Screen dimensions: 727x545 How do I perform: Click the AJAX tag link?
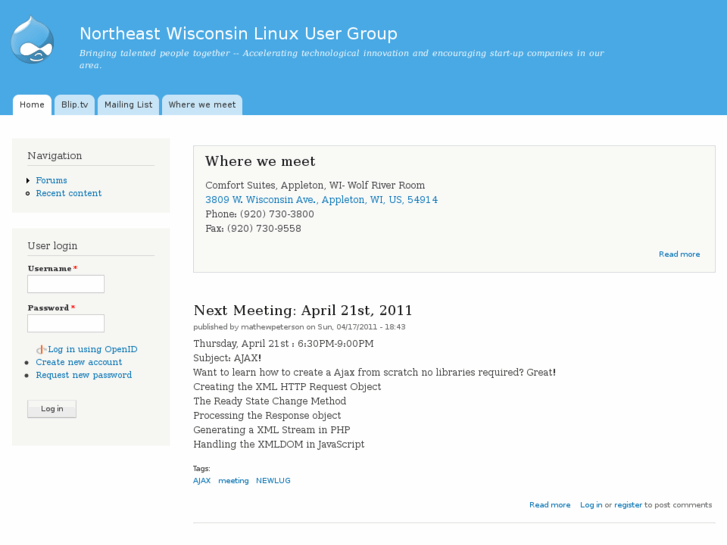[x=202, y=481]
